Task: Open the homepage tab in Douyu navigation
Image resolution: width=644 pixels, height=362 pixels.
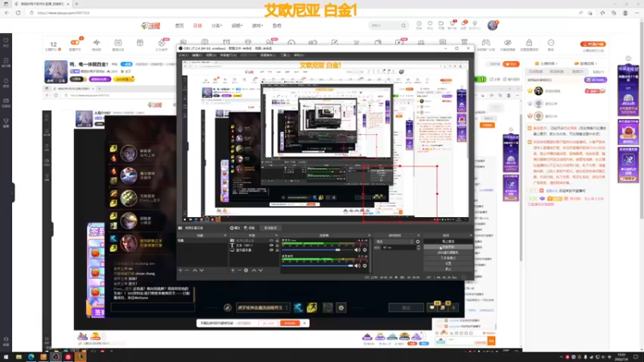Action: tap(180, 26)
